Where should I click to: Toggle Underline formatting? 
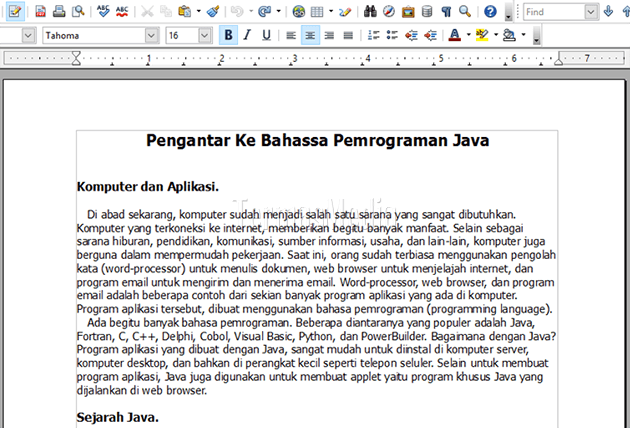(266, 35)
